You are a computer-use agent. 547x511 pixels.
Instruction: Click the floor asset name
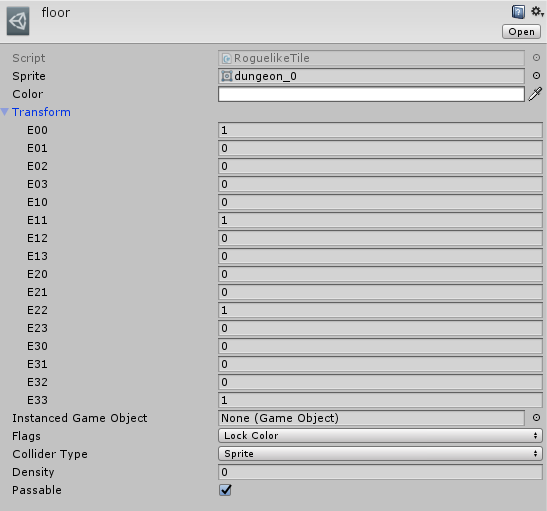pyautogui.click(x=56, y=13)
